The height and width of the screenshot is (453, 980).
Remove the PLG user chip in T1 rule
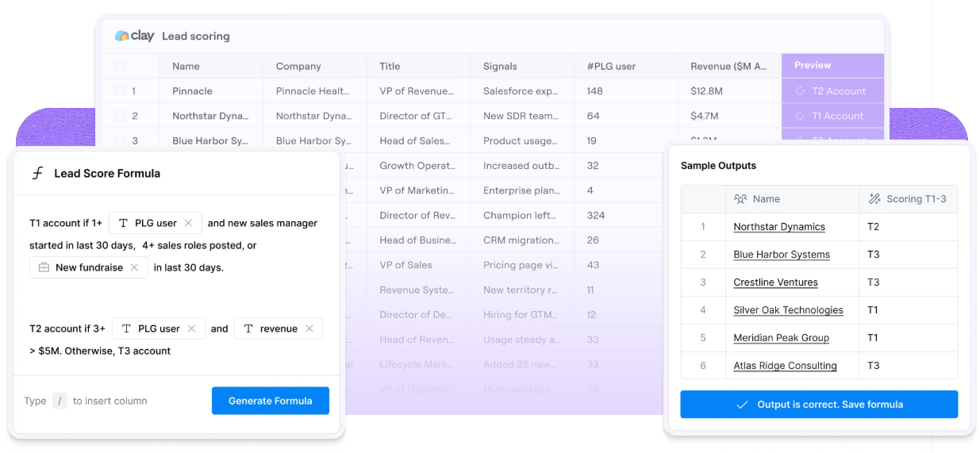(x=188, y=223)
